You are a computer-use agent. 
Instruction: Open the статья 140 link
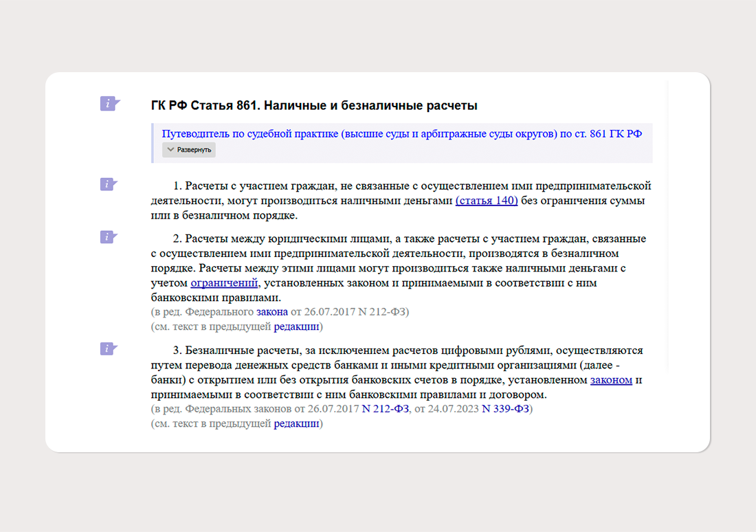point(487,201)
